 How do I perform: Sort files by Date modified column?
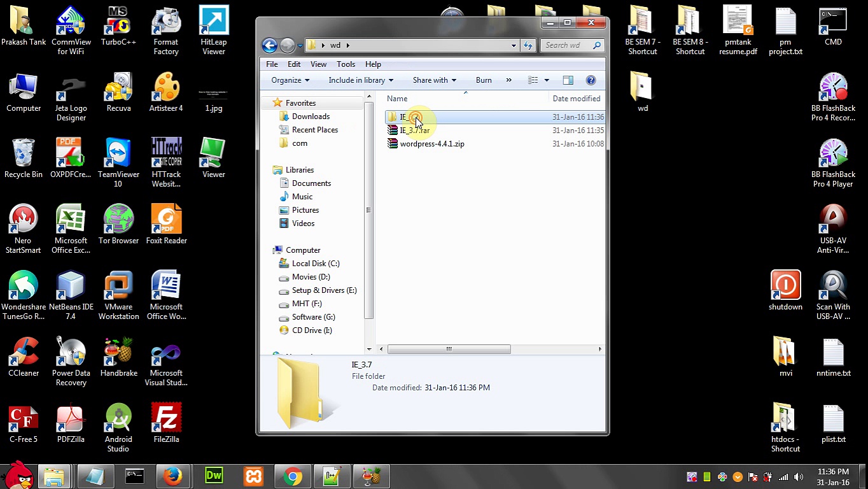click(x=577, y=99)
